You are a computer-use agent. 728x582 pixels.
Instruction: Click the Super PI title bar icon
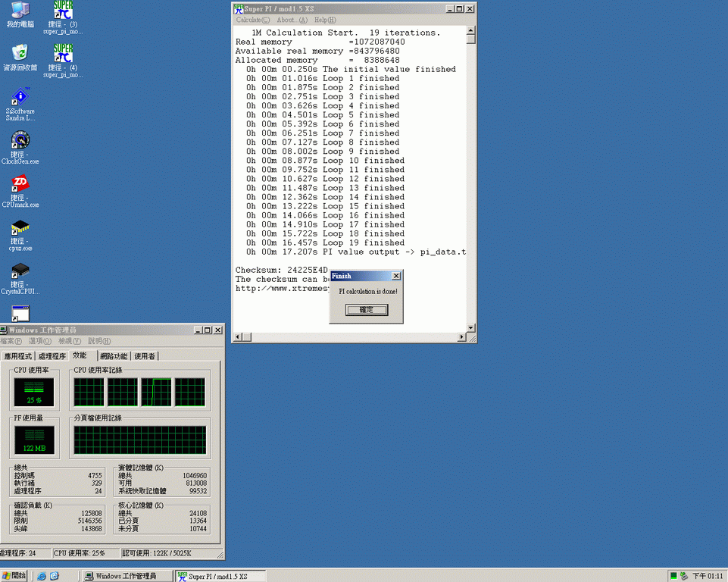pyautogui.click(x=239, y=9)
